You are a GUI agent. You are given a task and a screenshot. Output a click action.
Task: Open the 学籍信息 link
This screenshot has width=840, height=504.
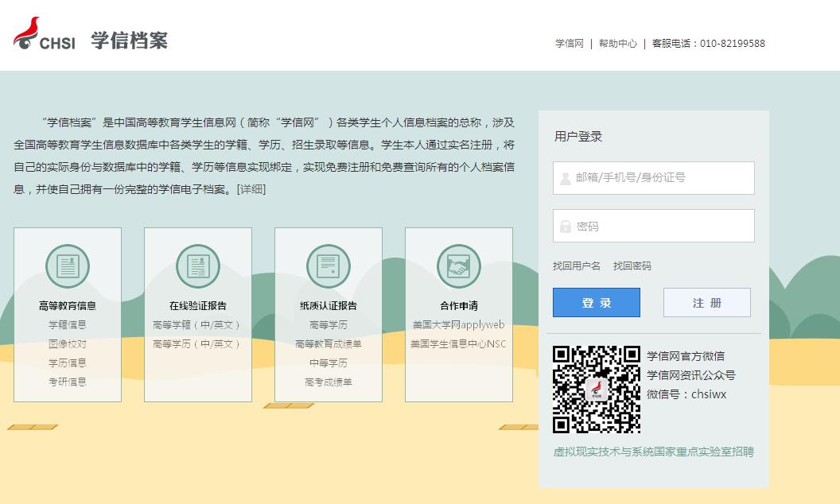point(68,324)
